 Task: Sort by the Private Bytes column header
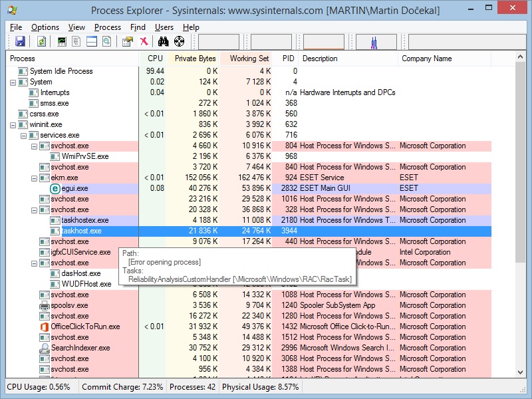point(194,59)
